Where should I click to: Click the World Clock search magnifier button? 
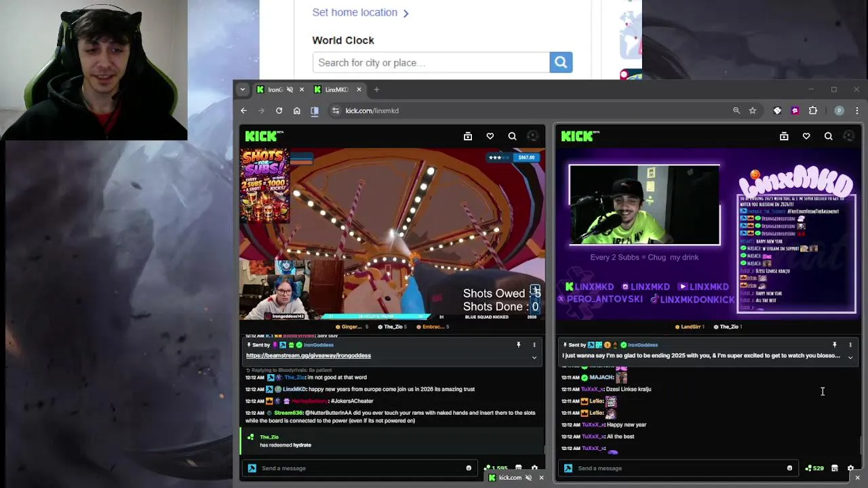coord(561,62)
